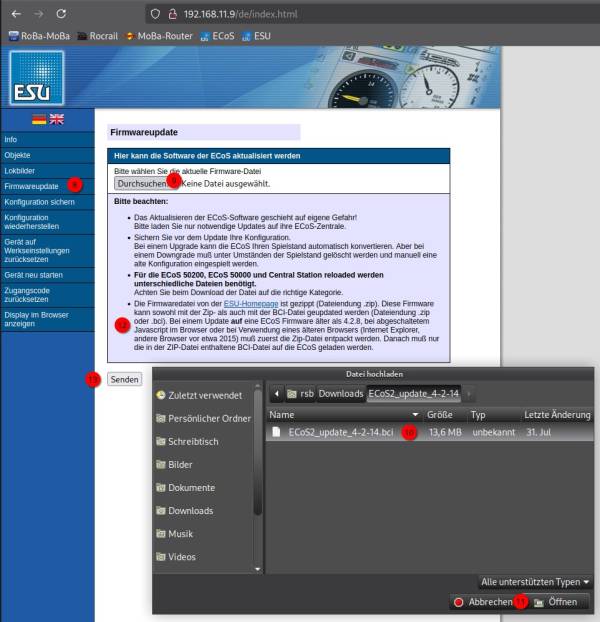Click sidebar scrollbar down arrow

pyautogui.click(x=258, y=569)
